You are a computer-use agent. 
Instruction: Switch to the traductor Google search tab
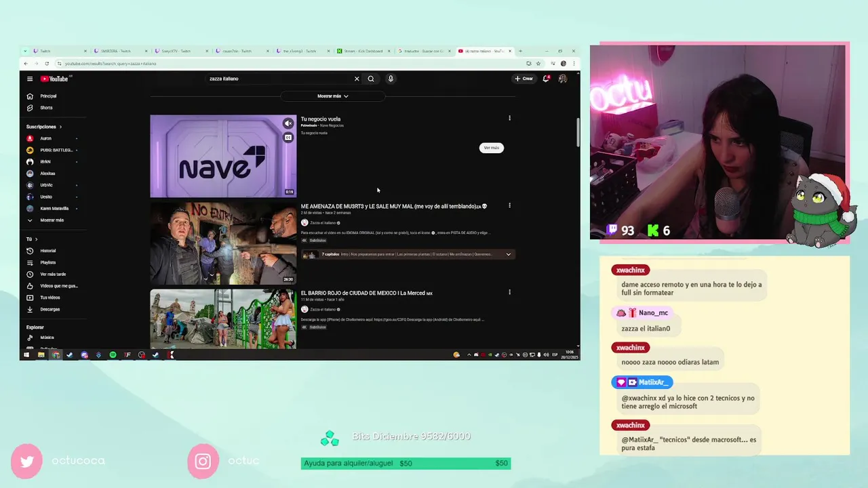pyautogui.click(x=425, y=51)
